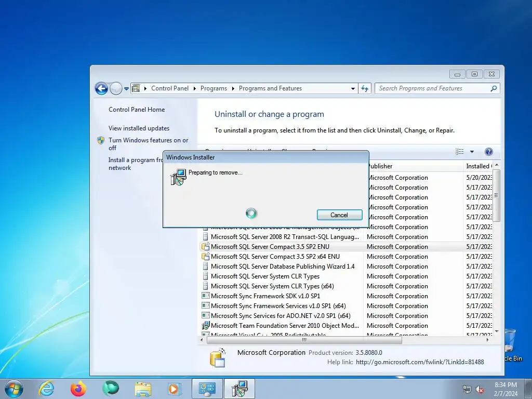Click the search magnifier icon
532x399 pixels.
point(494,88)
